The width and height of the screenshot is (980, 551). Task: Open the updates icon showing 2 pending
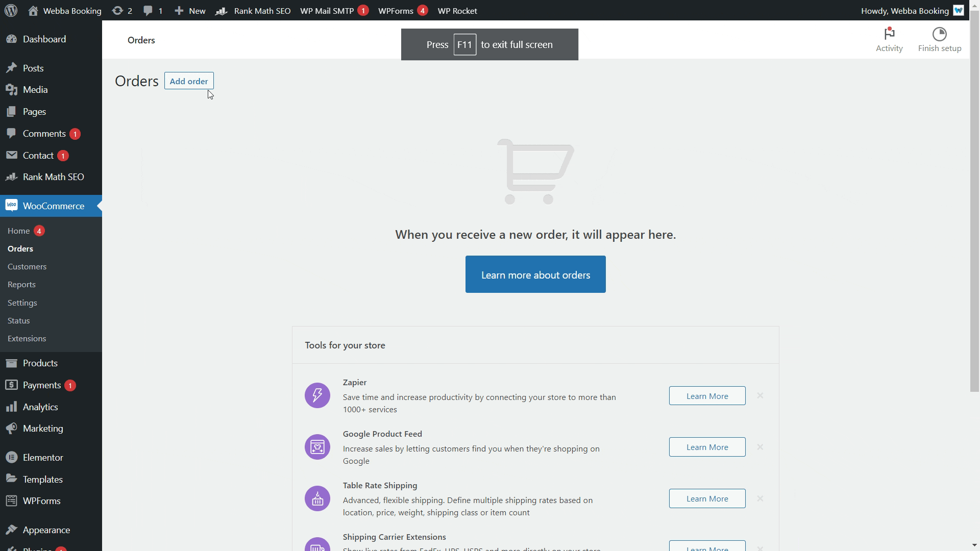121,10
